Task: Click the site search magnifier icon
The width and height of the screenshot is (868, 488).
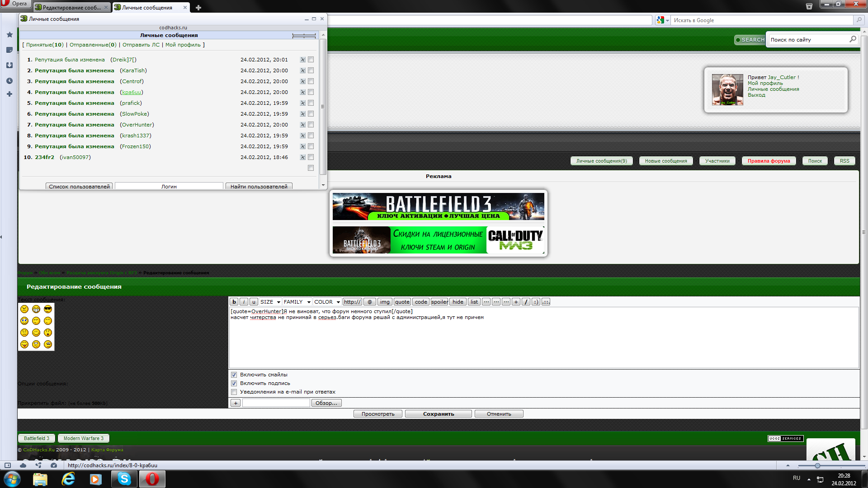Action: (853, 39)
